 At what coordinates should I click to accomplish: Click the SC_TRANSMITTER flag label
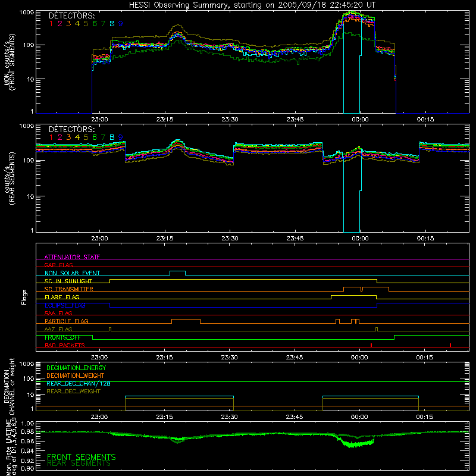[x=69, y=289]
